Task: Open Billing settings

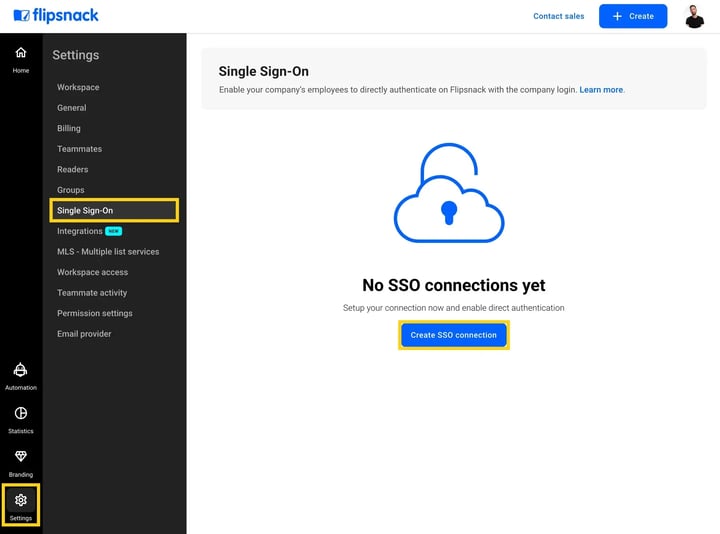Action: tap(69, 129)
